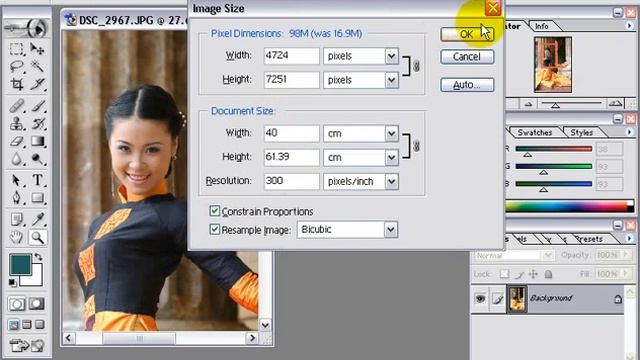Toggle lock all in Layers panel

click(548, 274)
